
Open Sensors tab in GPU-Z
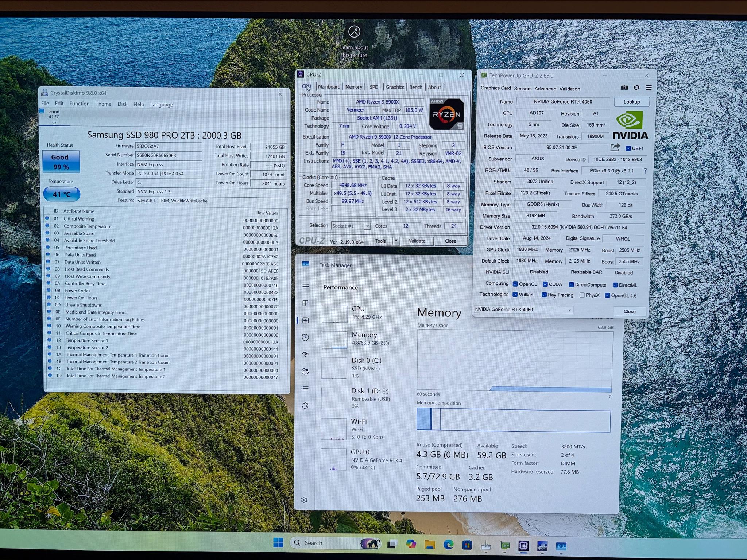click(523, 89)
